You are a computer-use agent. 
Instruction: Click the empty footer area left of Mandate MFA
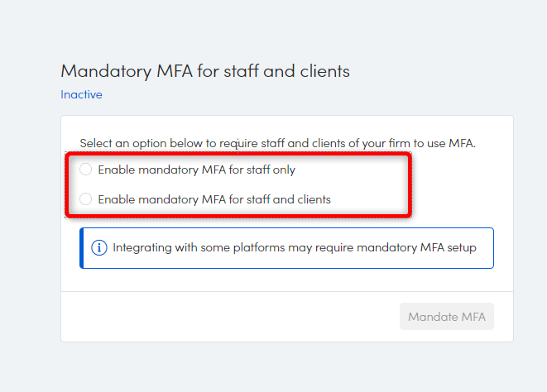click(x=223, y=316)
